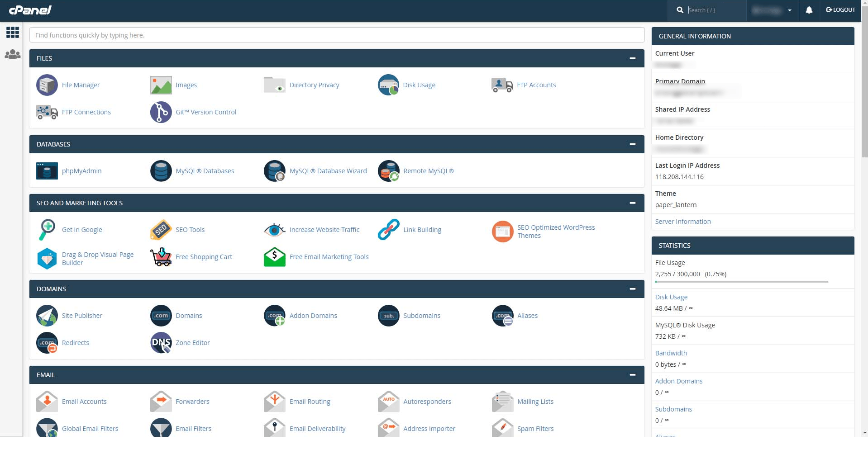The height and width of the screenshot is (454, 868).
Task: Click the cPanel logo
Action: click(x=30, y=10)
